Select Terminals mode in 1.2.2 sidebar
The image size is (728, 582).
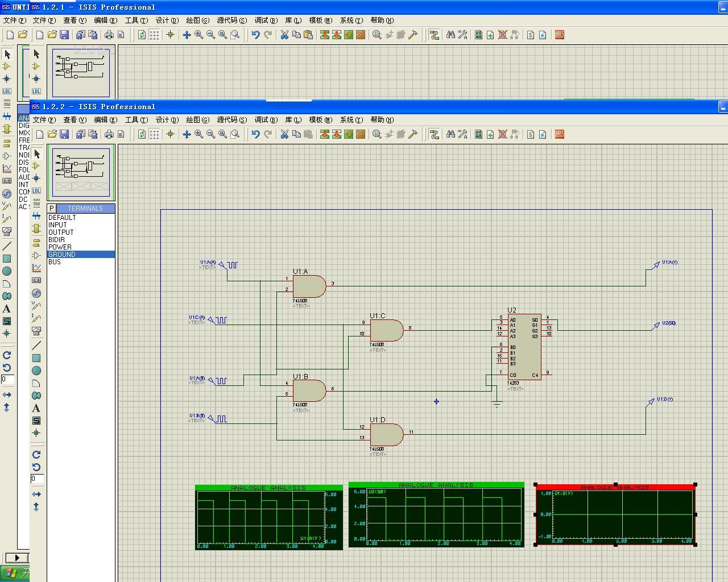[36, 243]
